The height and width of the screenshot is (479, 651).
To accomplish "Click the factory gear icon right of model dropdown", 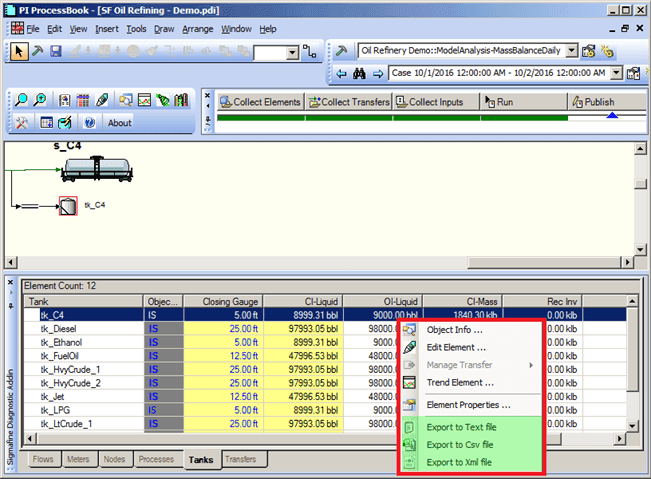I will click(588, 51).
